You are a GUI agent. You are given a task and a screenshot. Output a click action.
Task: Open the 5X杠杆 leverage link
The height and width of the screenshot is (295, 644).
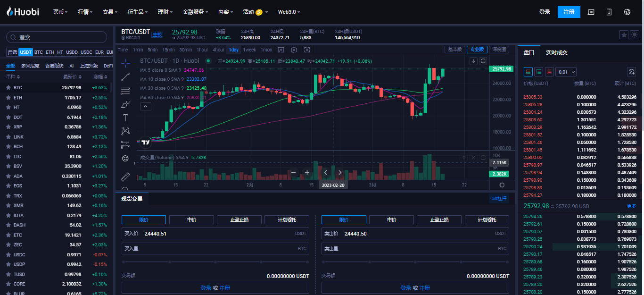(499, 199)
